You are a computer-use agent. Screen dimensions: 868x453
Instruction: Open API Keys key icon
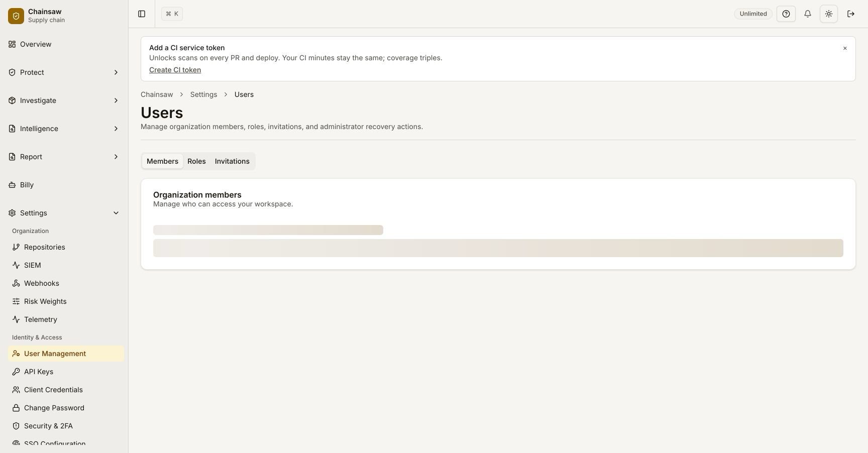point(16,372)
